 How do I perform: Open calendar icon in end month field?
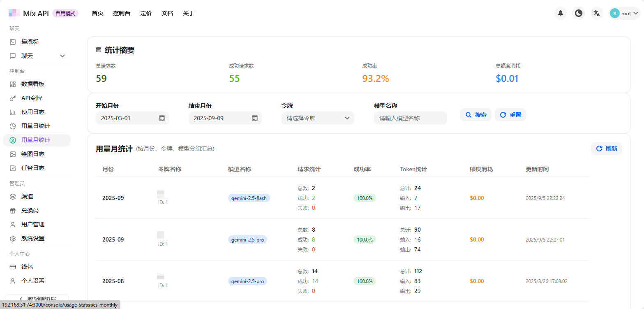pyautogui.click(x=255, y=118)
